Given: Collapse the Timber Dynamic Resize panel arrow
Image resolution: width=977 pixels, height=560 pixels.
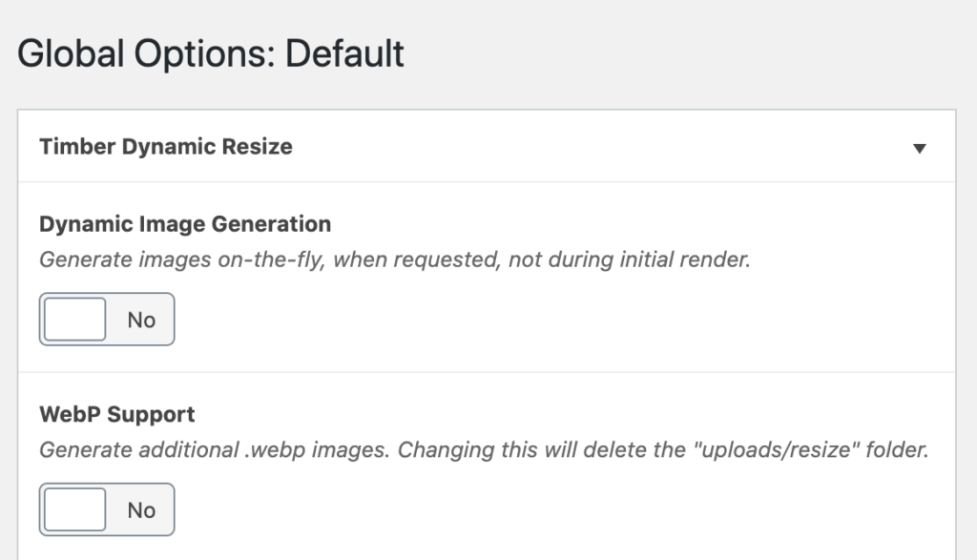Looking at the screenshot, I should click(x=920, y=148).
